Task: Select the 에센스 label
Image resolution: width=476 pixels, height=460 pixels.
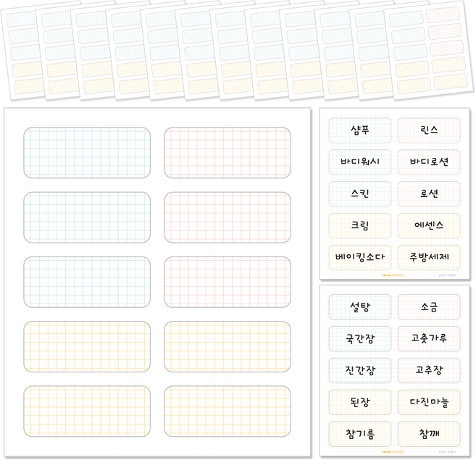Action: pos(429,225)
